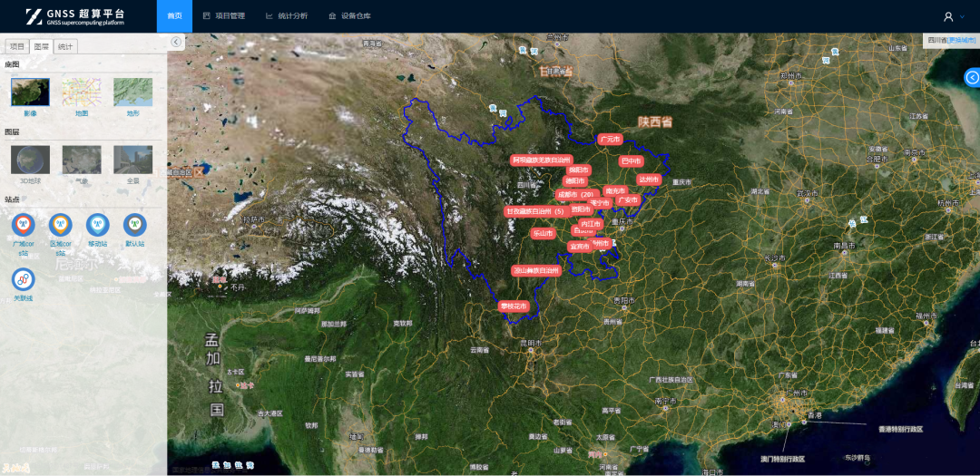
Task: Click the 达州市 map marker
Action: pyautogui.click(x=649, y=180)
